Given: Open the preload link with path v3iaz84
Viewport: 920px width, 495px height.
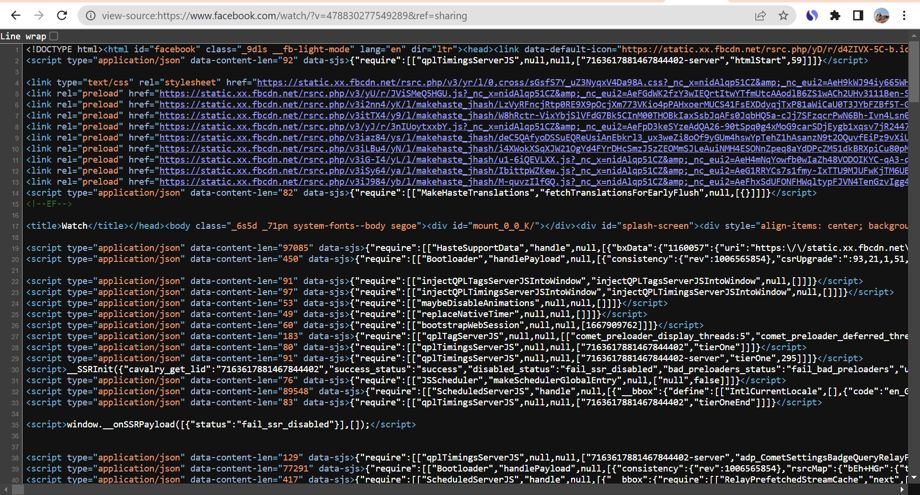Looking at the screenshot, I should pos(533,138).
